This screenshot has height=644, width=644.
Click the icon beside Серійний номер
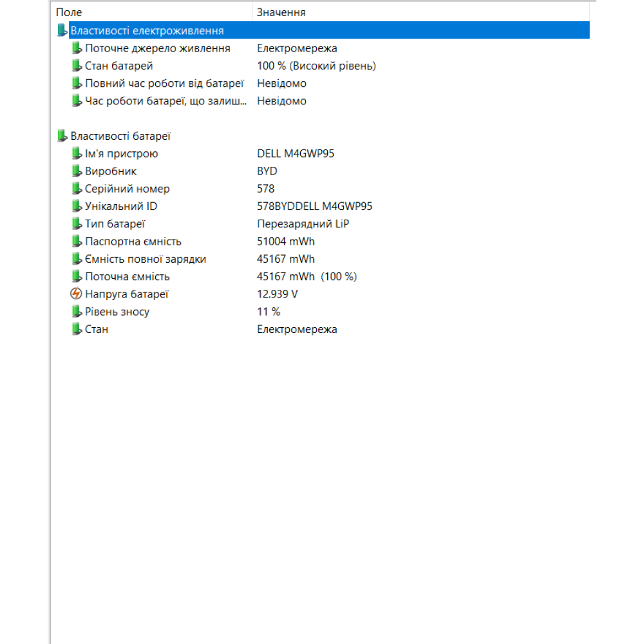[76, 188]
